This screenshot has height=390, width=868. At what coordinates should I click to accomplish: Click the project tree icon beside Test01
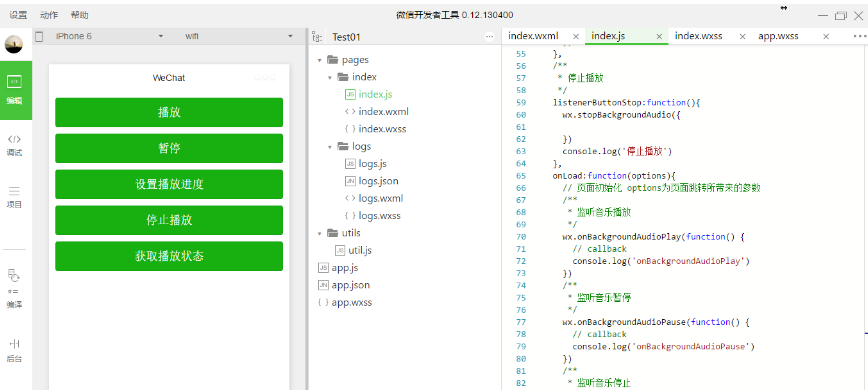pos(317,37)
